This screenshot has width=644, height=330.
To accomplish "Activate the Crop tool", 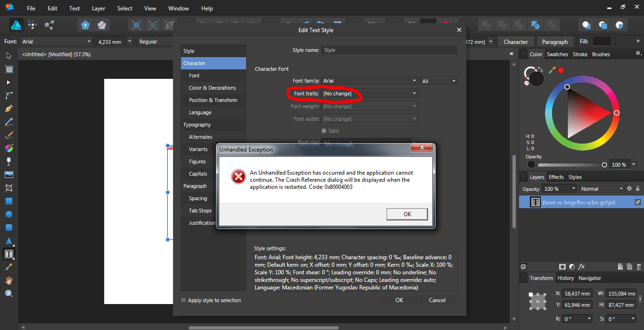I will point(8,188).
